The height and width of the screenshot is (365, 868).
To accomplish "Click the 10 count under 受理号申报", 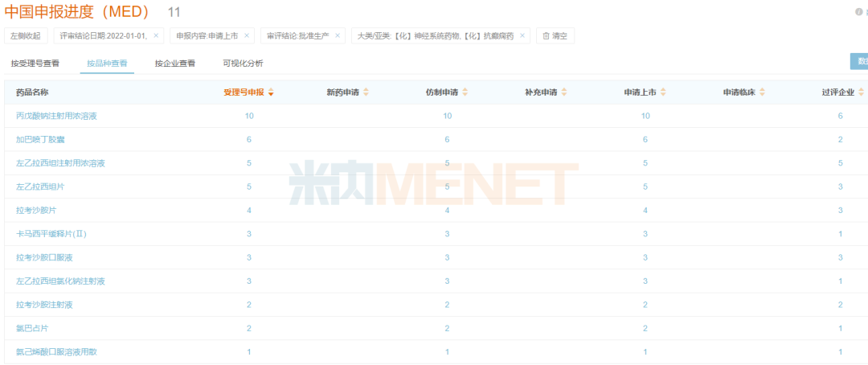I will tap(249, 116).
